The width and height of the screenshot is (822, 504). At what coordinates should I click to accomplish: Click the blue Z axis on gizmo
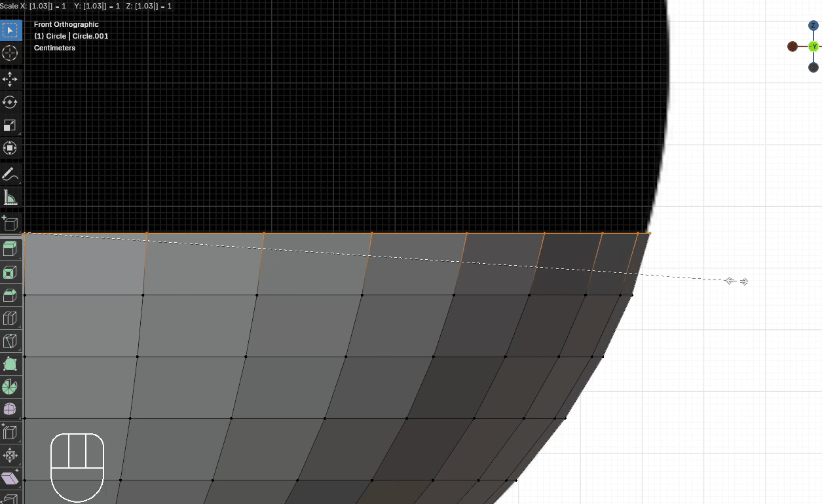click(813, 26)
